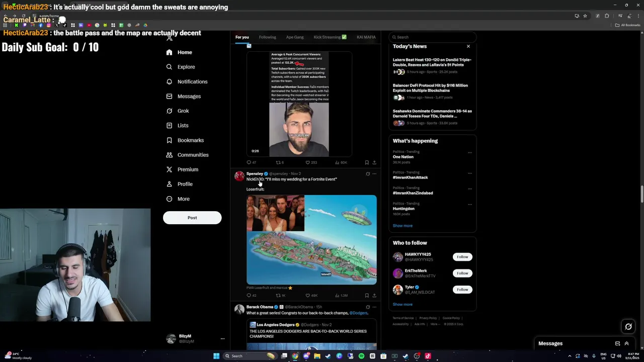Repost the Spenzley post showing 1K reposts
The width and height of the screenshot is (644, 362).
pyautogui.click(x=281, y=296)
